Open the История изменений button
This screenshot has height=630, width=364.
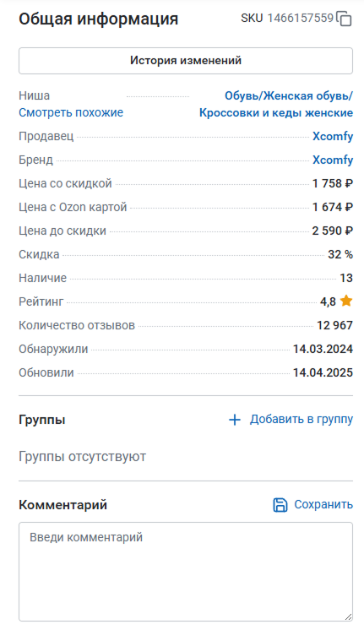click(186, 61)
